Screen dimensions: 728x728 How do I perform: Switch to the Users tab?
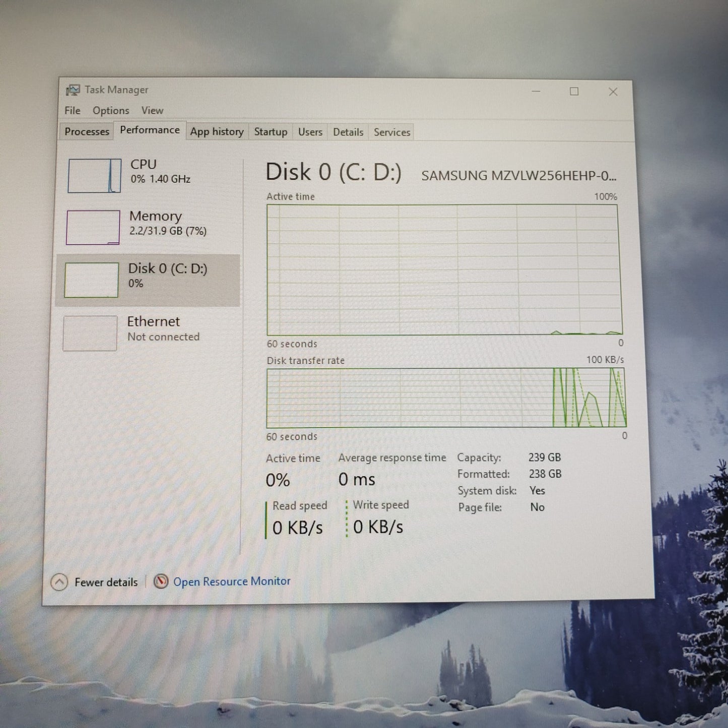click(x=310, y=132)
